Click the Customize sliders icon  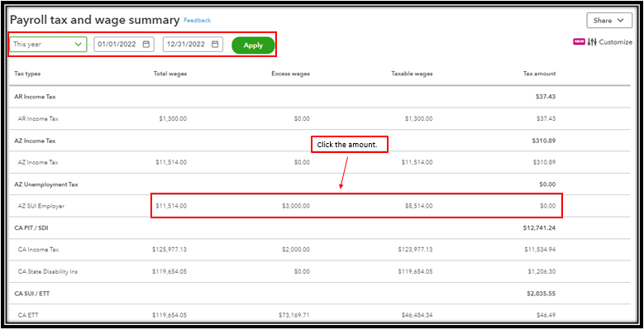point(592,42)
